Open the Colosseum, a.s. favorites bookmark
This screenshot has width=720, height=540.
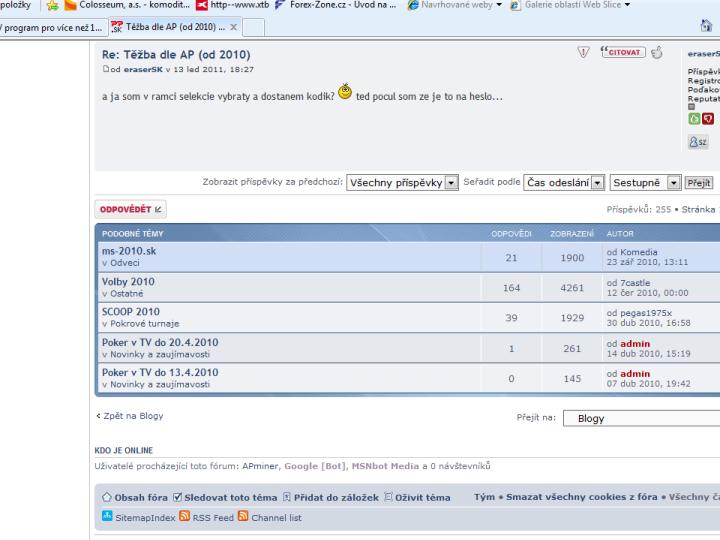pyautogui.click(x=127, y=5)
